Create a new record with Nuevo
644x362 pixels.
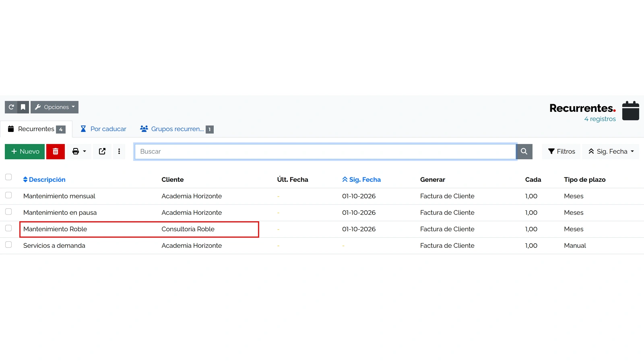pyautogui.click(x=25, y=152)
